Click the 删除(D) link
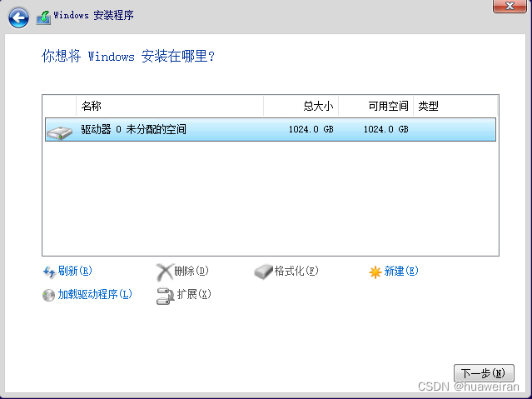 point(191,271)
